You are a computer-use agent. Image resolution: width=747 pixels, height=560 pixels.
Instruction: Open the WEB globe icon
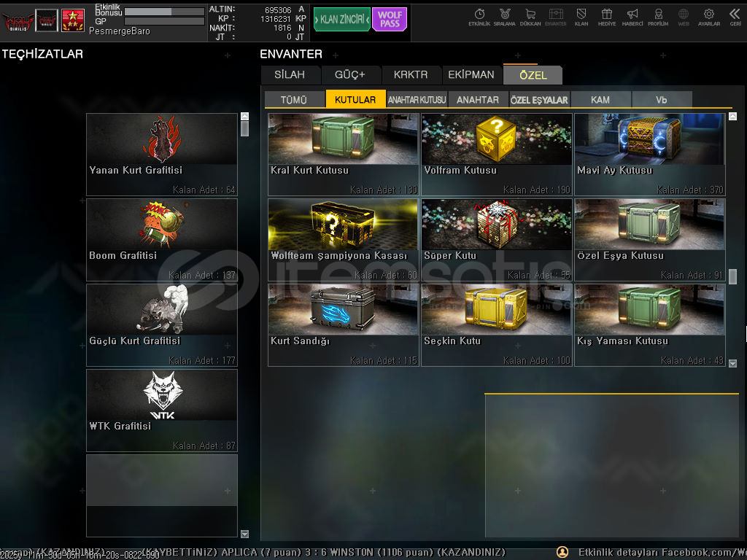[x=684, y=17]
